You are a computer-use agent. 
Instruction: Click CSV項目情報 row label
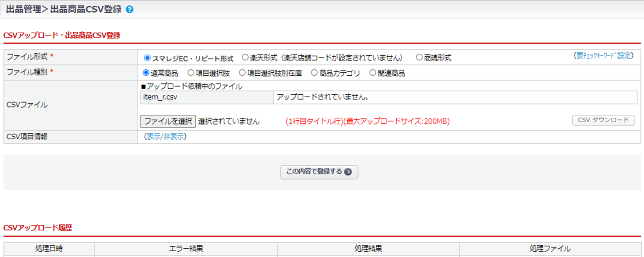(27, 137)
